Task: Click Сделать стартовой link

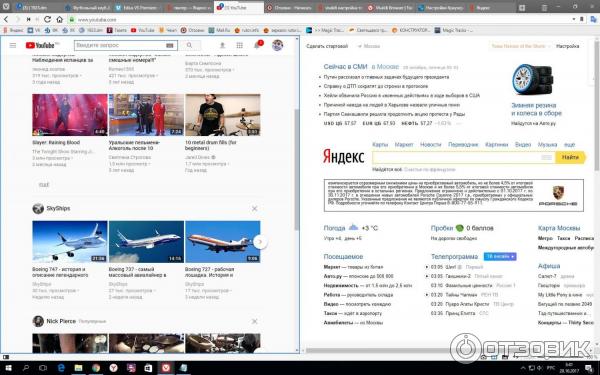Action: coord(327,46)
